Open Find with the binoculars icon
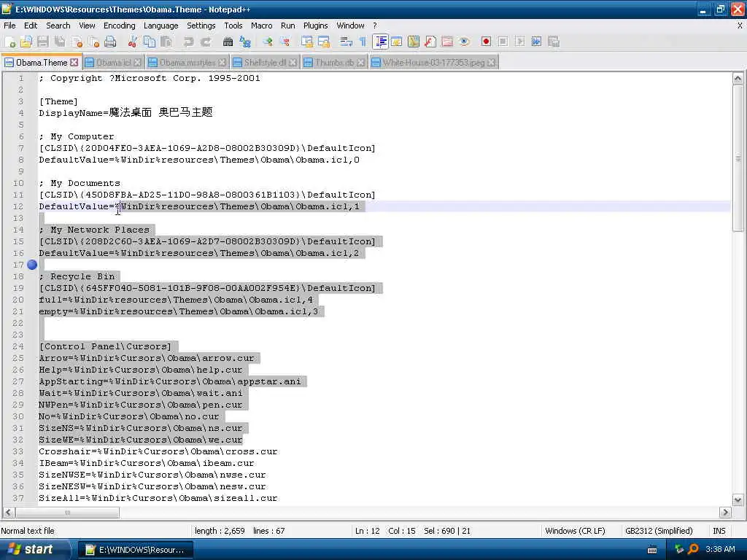Viewport: 747px width, 560px height. 228,42
